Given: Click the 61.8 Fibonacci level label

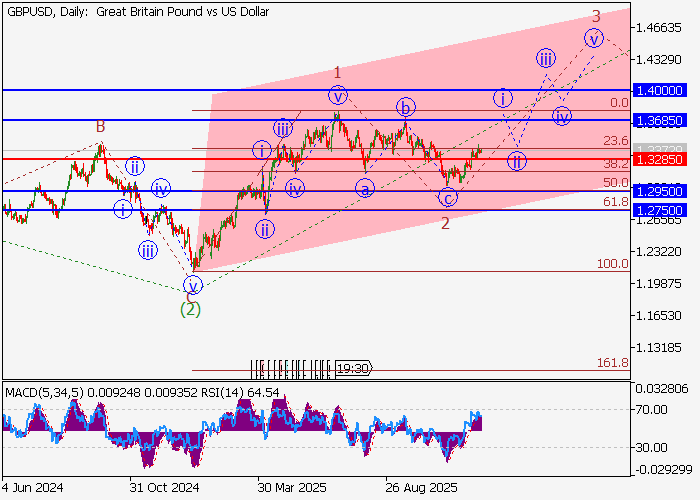Looking at the screenshot, I should (x=616, y=202).
